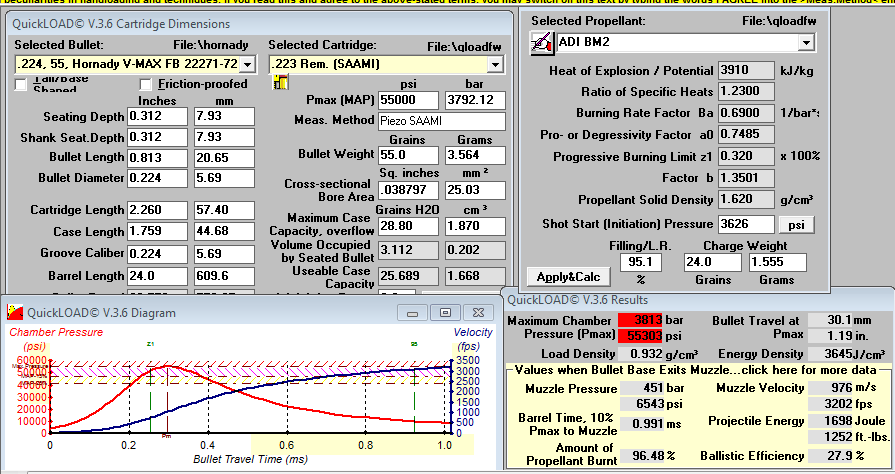
Task: Click Useable Case Capacity value 25.689
Action: coord(409,276)
